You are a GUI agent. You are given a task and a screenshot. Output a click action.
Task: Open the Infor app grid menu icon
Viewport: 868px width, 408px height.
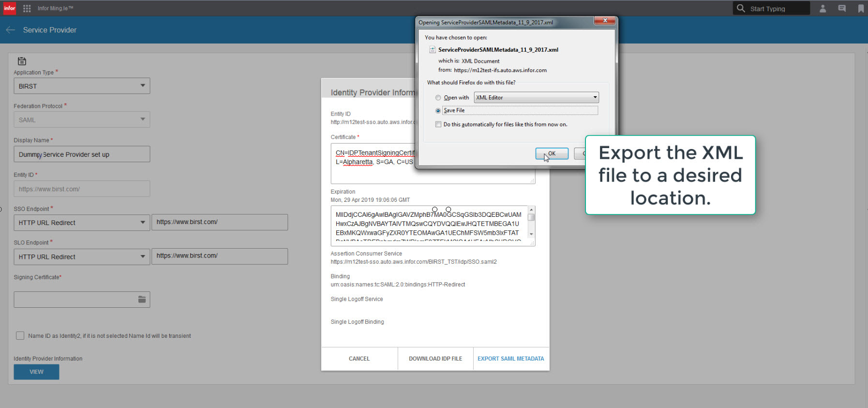[x=27, y=8]
